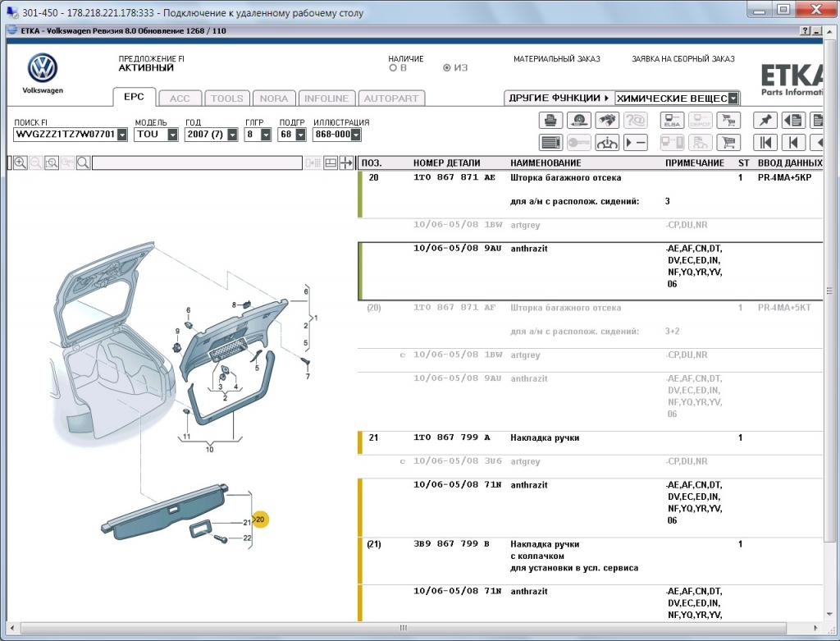Click the double shopping carts icon
The image size is (840, 641).
(x=728, y=120)
